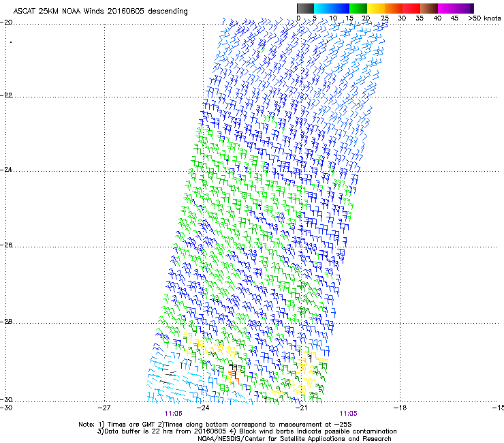This screenshot has width=504, height=443.
Task: Click the orange 25-30 knots legend swatch
Action: [x=394, y=8]
